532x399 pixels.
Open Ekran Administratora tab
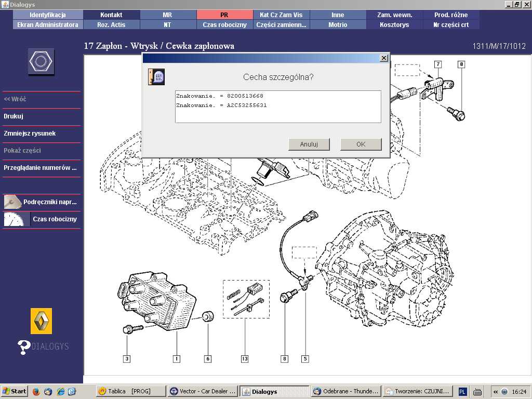(x=48, y=24)
